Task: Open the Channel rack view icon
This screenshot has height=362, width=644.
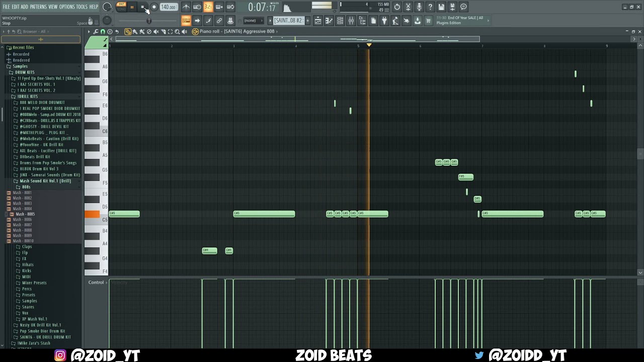Action: click(340, 21)
